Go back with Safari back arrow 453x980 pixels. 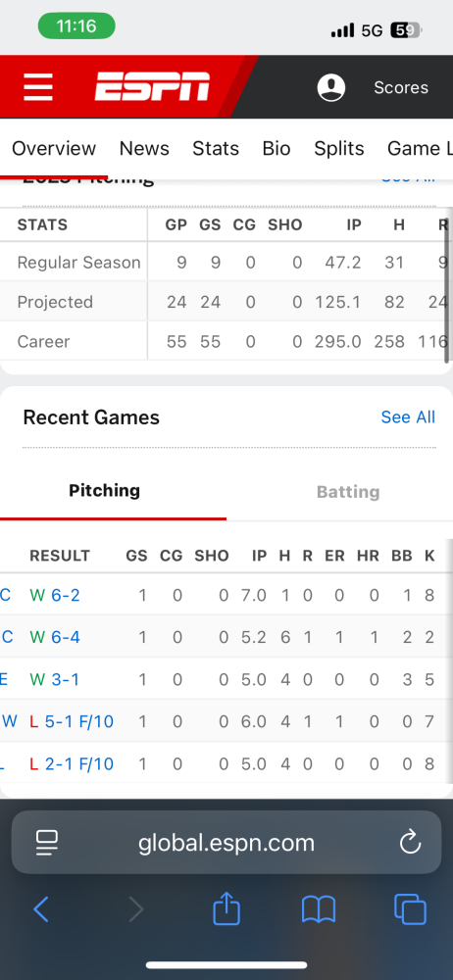pyautogui.click(x=41, y=909)
